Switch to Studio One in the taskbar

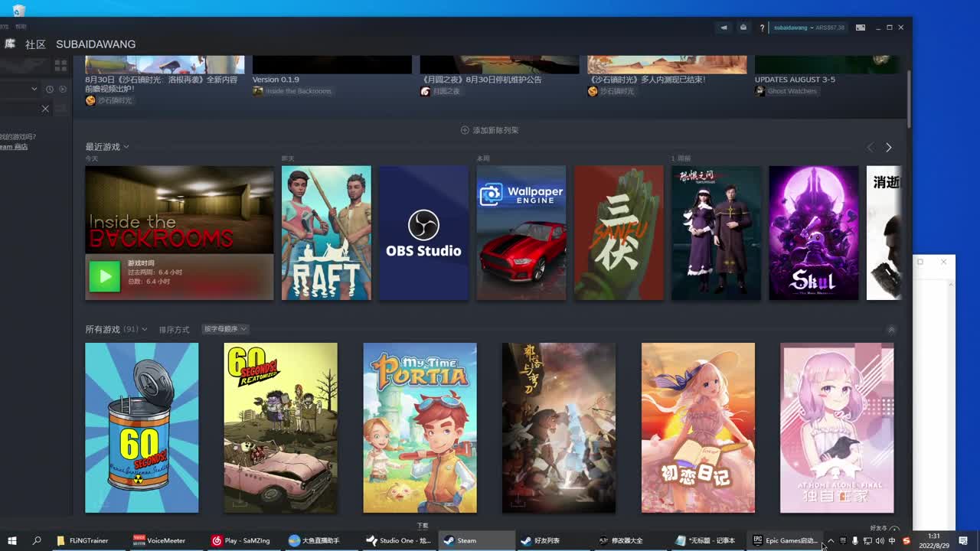pyautogui.click(x=398, y=540)
